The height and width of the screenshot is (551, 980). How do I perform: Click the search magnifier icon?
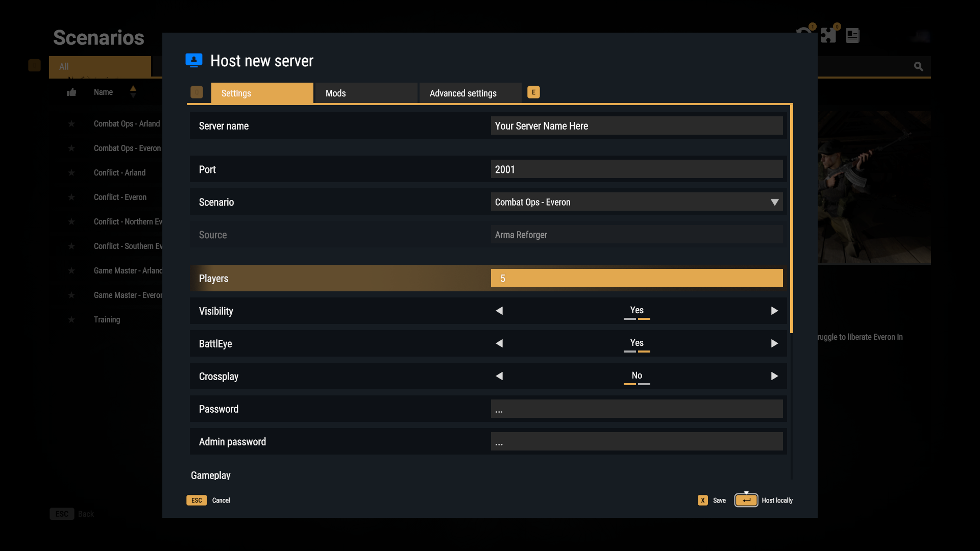918,66
